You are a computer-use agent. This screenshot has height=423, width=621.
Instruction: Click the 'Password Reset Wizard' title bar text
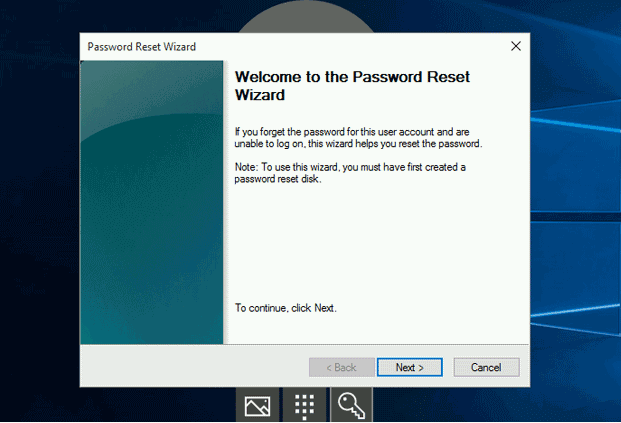tap(141, 47)
